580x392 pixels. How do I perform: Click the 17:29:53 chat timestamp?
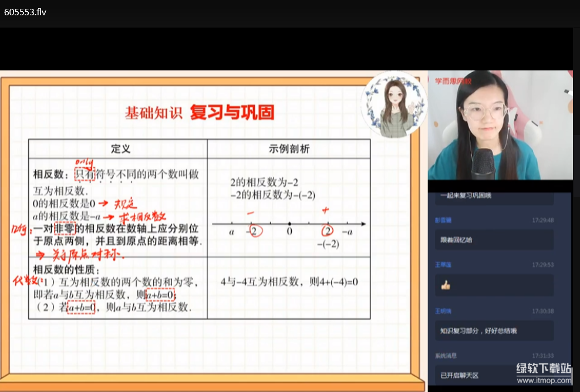click(x=542, y=265)
